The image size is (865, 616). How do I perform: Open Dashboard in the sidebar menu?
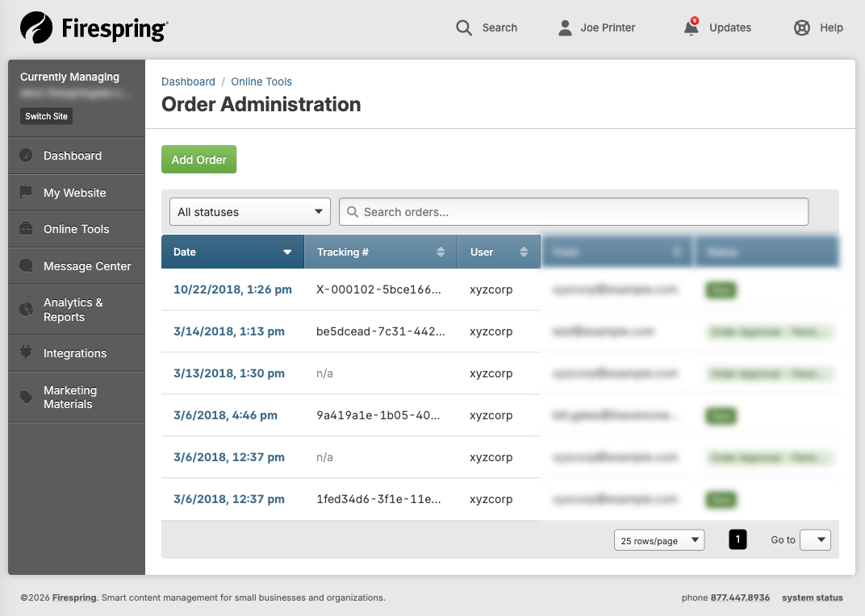coord(77,156)
